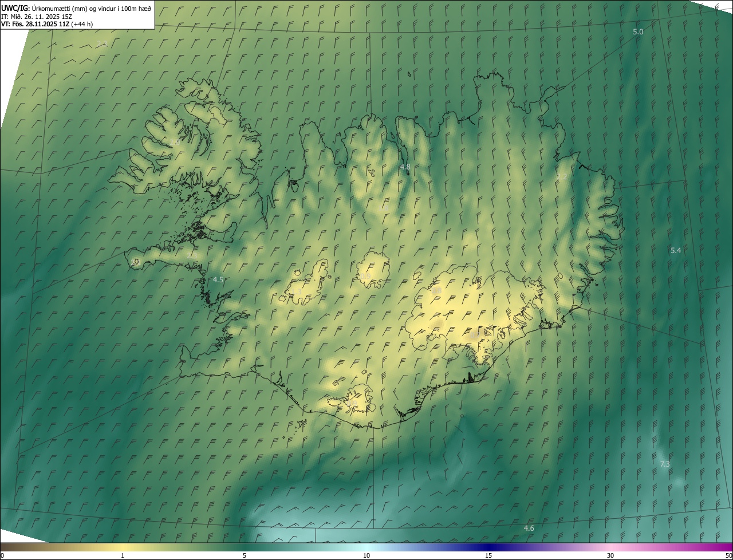733x560 pixels.
Task: Click the 2.0 value in the Westfjords
Action: point(175,141)
